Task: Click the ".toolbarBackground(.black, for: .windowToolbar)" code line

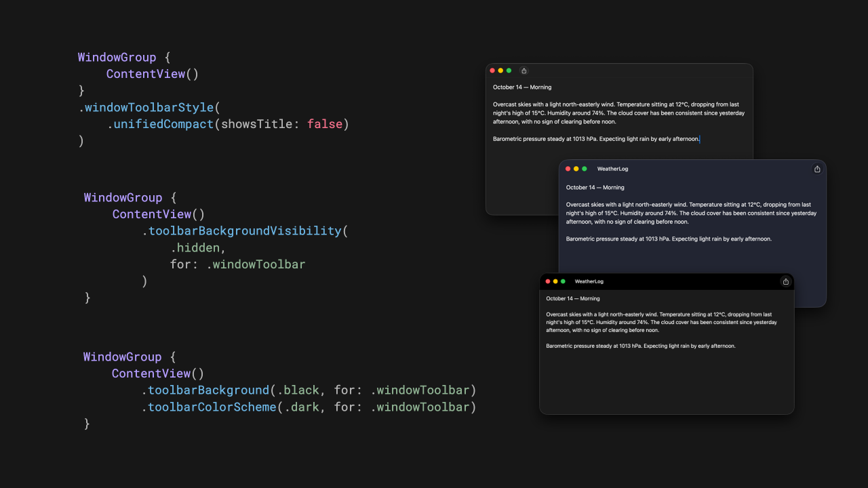Action: click(x=309, y=390)
